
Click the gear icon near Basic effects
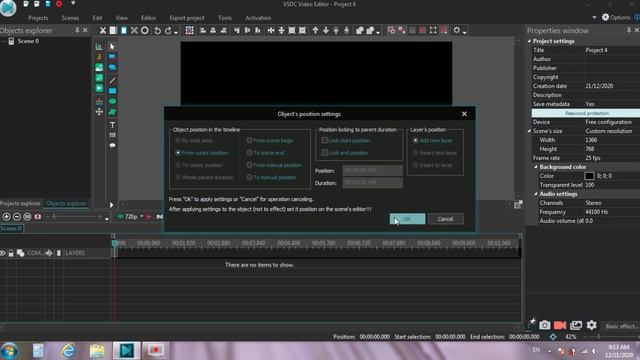point(591,325)
